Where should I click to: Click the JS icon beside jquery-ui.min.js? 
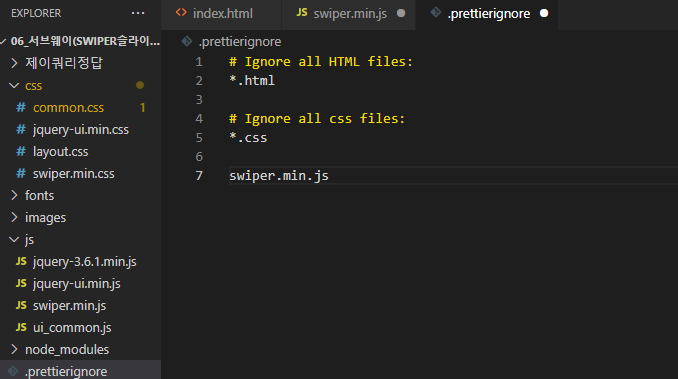pos(21,283)
